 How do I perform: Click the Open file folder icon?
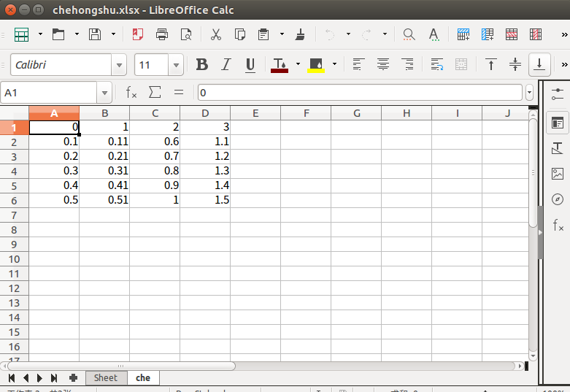pyautogui.click(x=58, y=34)
